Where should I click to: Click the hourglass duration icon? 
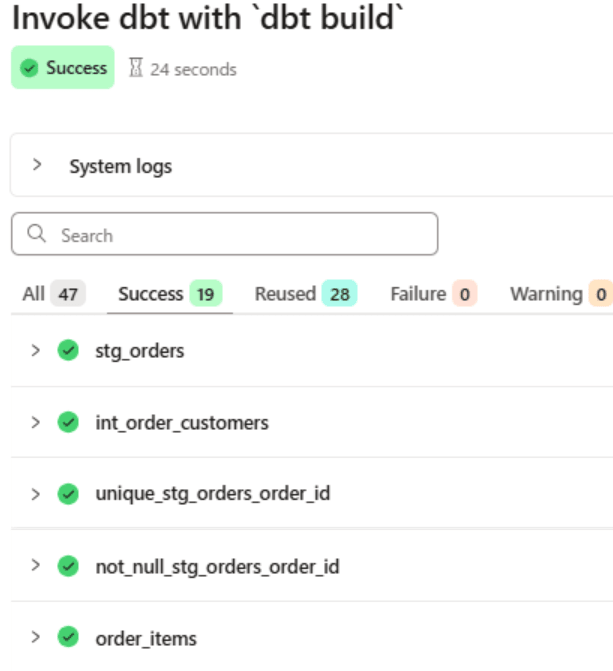click(136, 68)
